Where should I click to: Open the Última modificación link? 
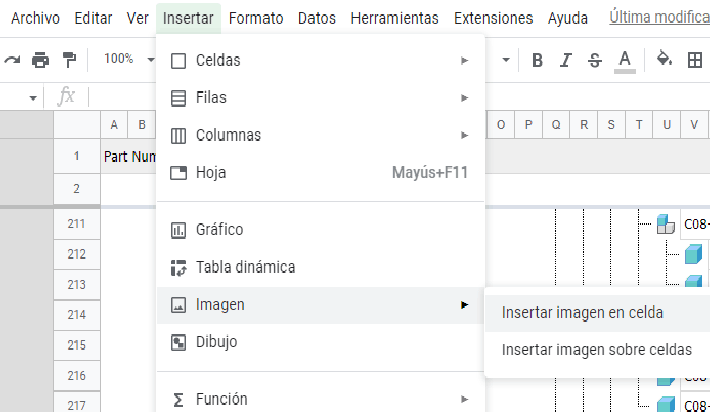coord(658,18)
